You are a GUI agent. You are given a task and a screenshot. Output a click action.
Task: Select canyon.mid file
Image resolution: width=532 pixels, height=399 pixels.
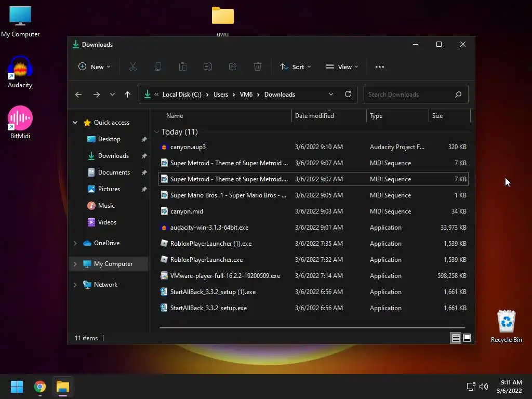313,211
